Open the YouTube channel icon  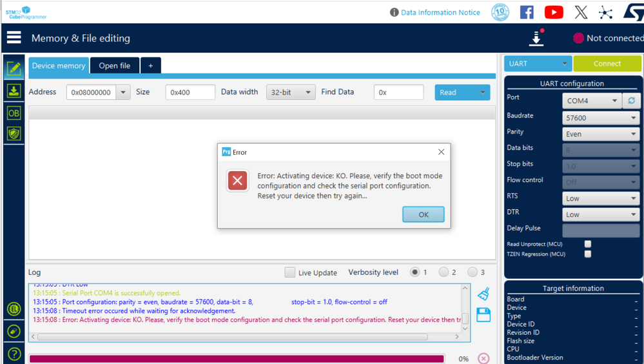click(x=554, y=12)
